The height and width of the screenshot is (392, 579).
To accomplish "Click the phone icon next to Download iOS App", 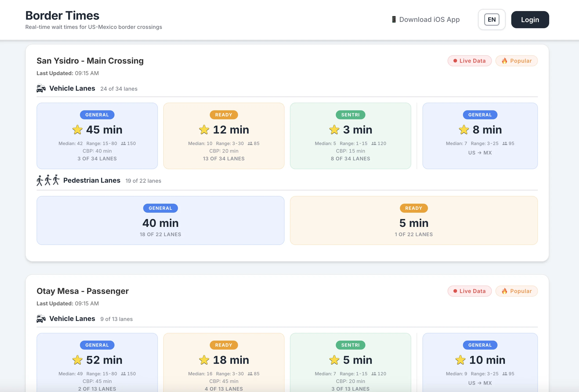I will [394, 19].
